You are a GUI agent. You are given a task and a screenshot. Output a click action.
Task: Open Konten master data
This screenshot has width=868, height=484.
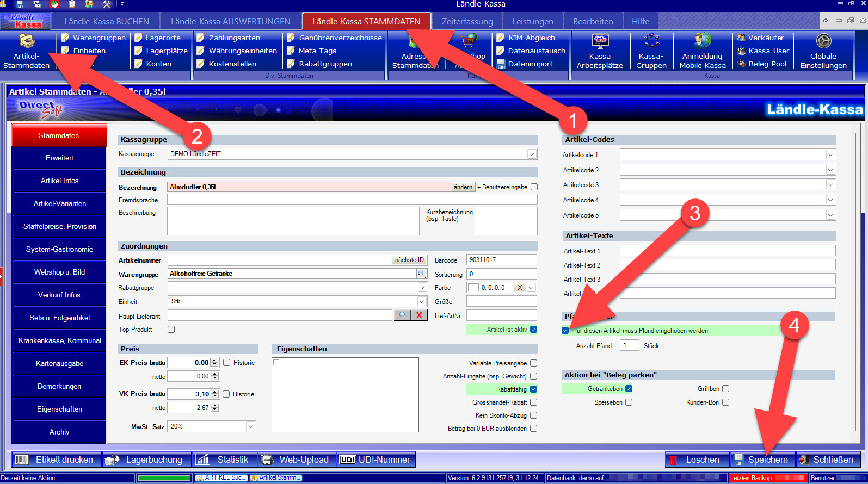[153, 64]
